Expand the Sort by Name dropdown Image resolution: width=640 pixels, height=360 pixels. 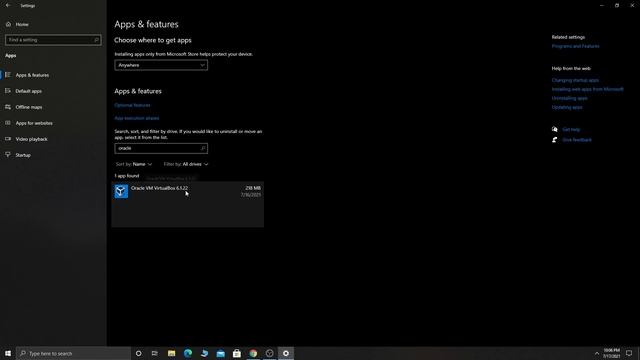pos(134,164)
